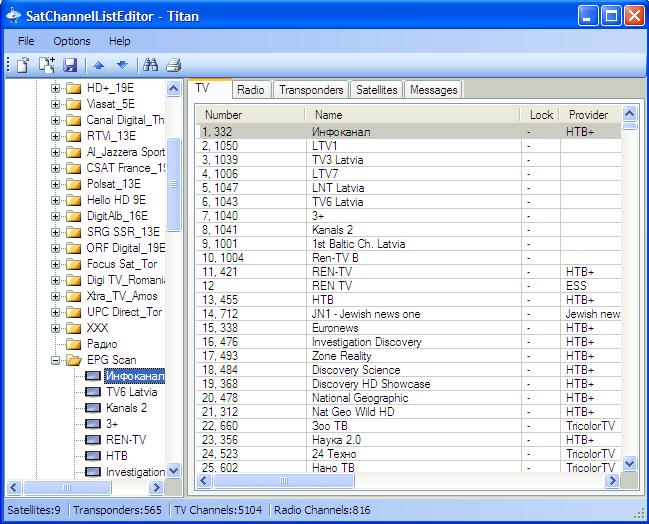Viewport: 649px width, 524px height.
Task: Click the folder icon of Hello HD 9E
Action: (74, 200)
